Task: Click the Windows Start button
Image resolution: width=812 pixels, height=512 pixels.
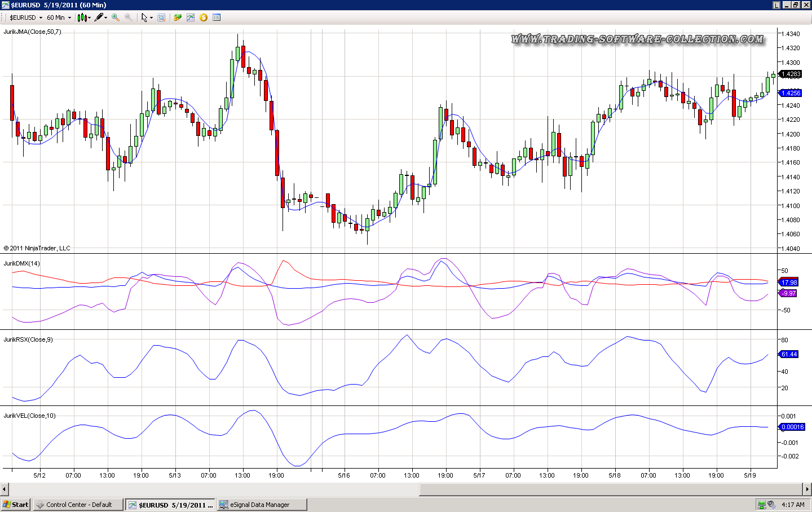Action: (x=15, y=505)
